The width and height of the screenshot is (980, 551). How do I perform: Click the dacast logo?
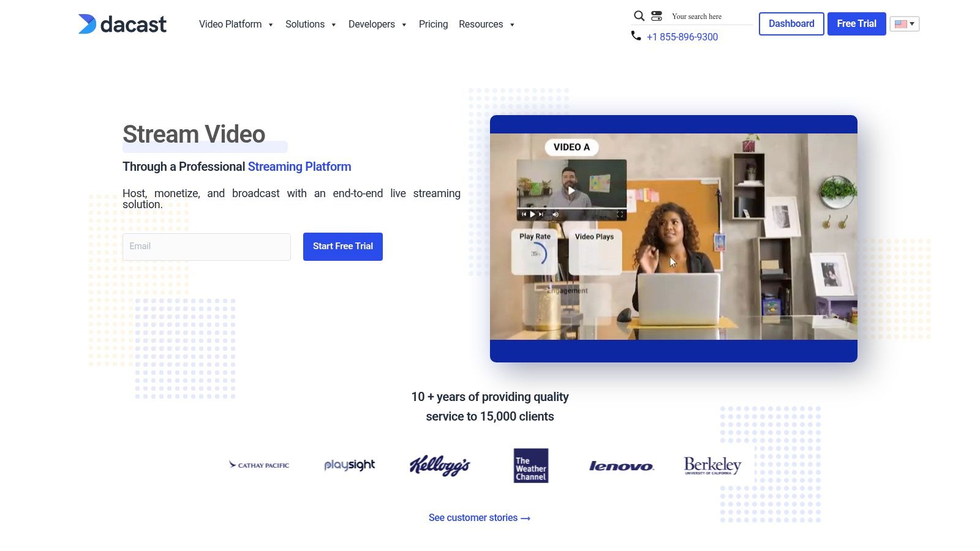pos(123,24)
